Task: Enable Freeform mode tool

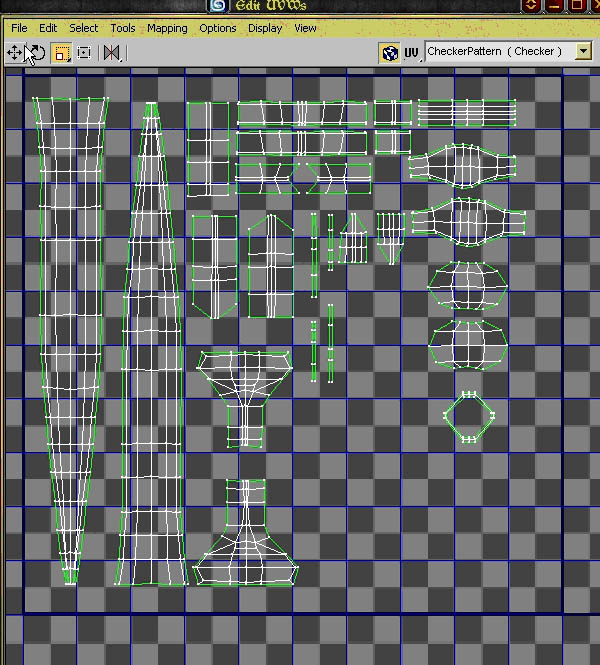Action: coord(84,53)
